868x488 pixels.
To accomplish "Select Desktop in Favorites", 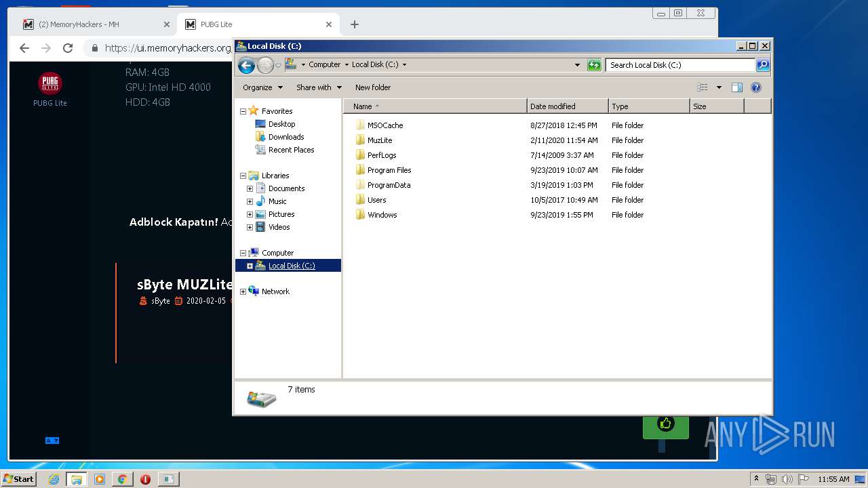I will click(281, 124).
